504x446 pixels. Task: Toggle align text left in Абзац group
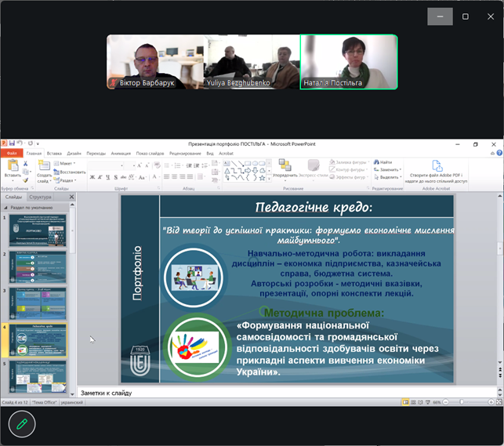pos(166,176)
